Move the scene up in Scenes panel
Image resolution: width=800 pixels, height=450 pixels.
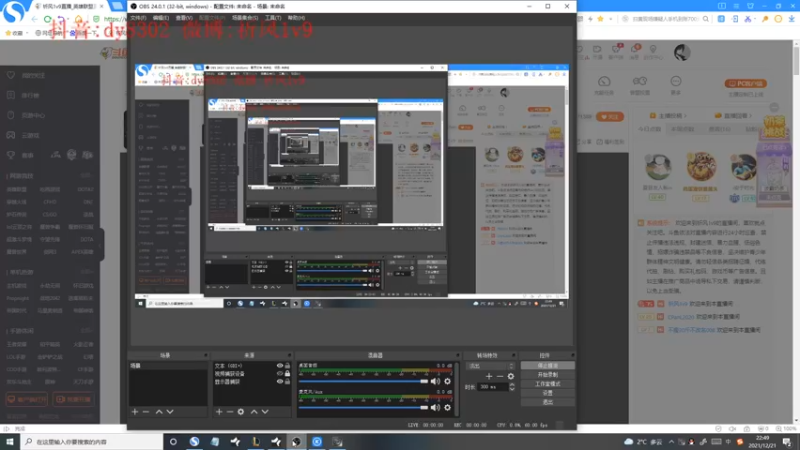pyautogui.click(x=159, y=412)
